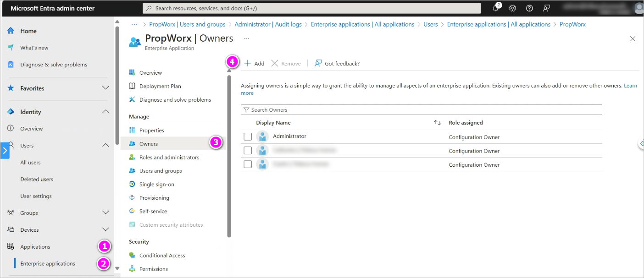
Task: Click the Search resources, services, and docs box
Action: [312, 8]
